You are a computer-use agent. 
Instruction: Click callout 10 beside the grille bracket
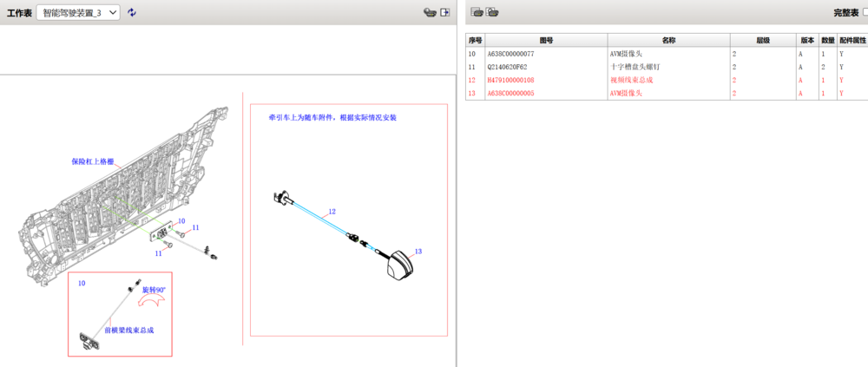pyautogui.click(x=181, y=221)
